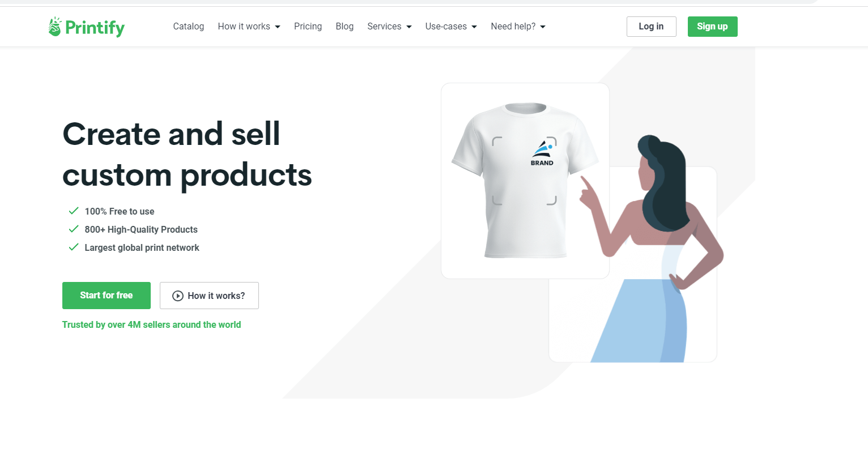Open the Catalog page
Viewport: 868px width, 462px height.
click(x=189, y=27)
